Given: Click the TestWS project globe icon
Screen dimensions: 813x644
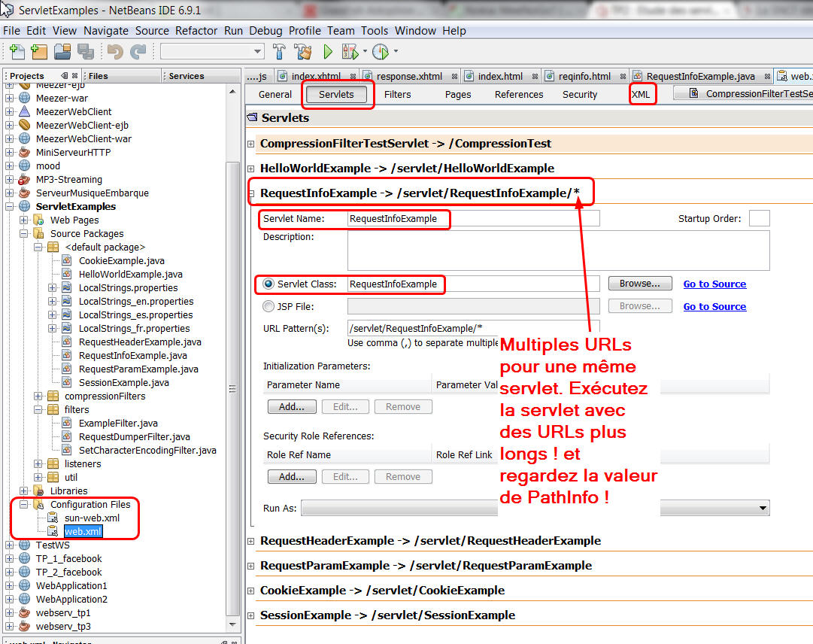Looking at the screenshot, I should click(24, 545).
